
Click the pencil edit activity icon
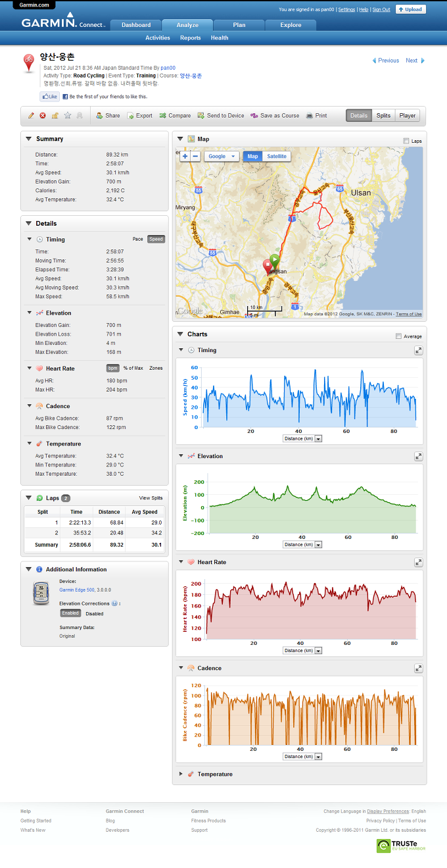point(31,116)
